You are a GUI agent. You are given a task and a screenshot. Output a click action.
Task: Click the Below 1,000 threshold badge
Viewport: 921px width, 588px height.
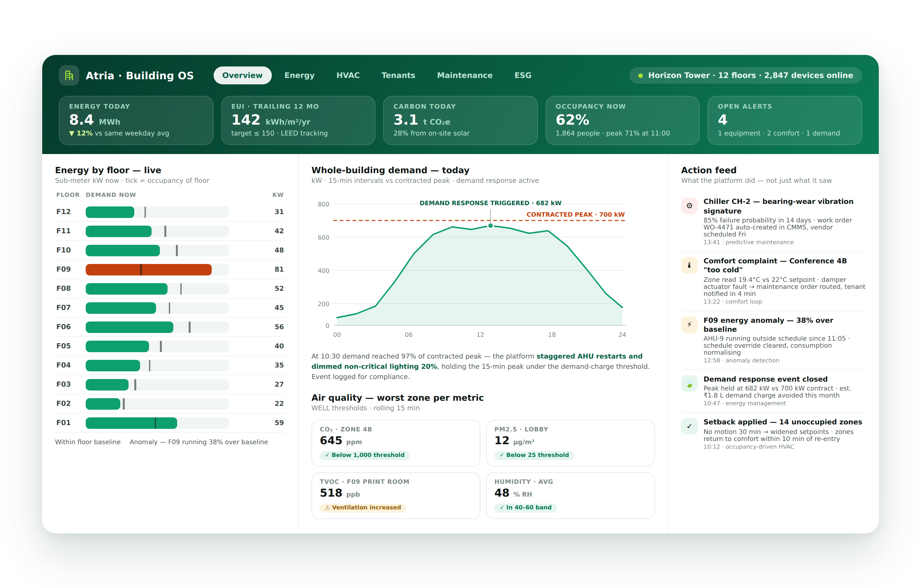click(x=365, y=455)
